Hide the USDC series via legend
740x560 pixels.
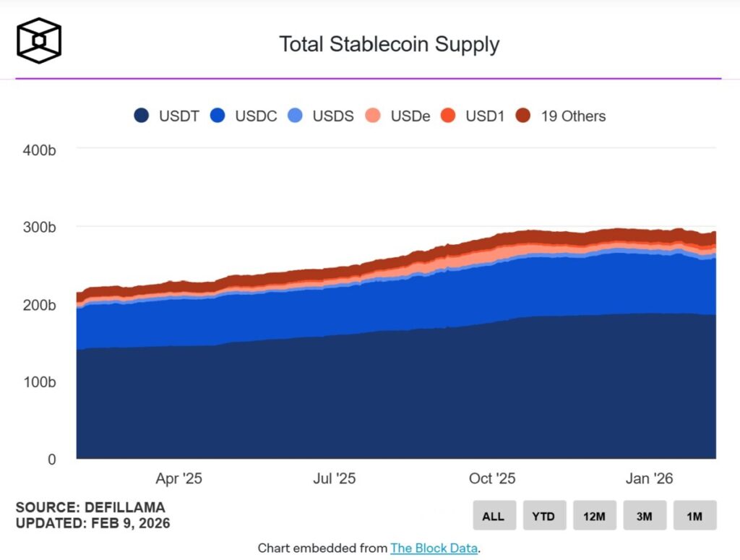(245, 116)
